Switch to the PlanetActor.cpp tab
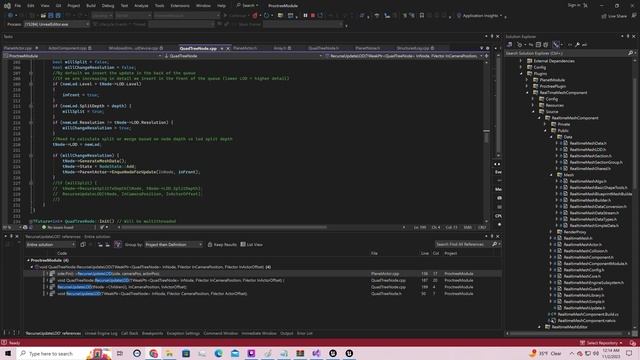Viewport: 640px width, 360px height. (x=18, y=48)
